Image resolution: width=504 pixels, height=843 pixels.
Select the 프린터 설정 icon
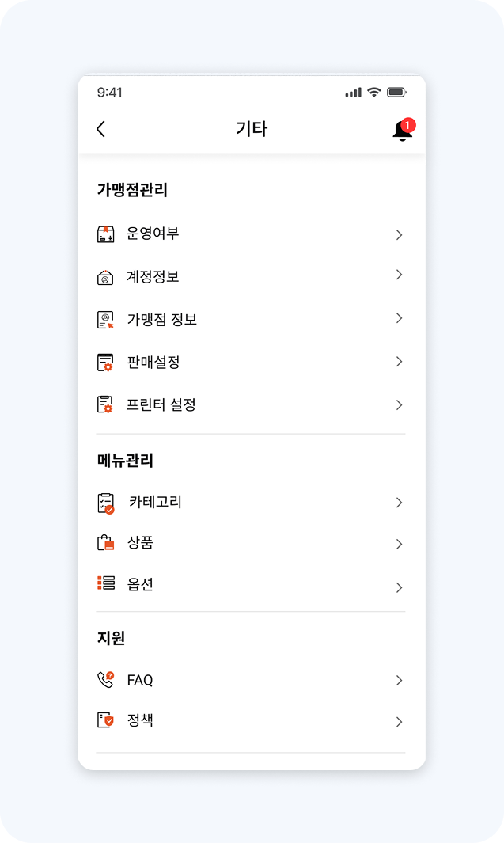106,404
